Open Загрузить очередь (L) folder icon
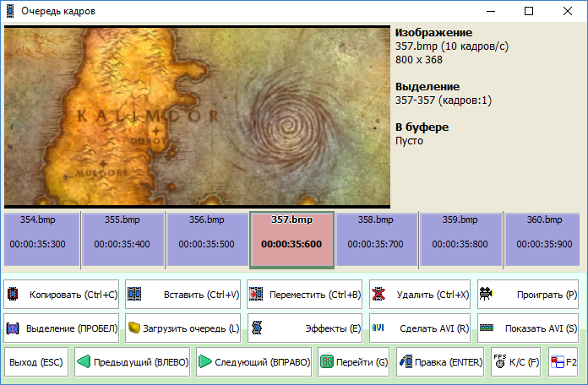 (x=134, y=327)
